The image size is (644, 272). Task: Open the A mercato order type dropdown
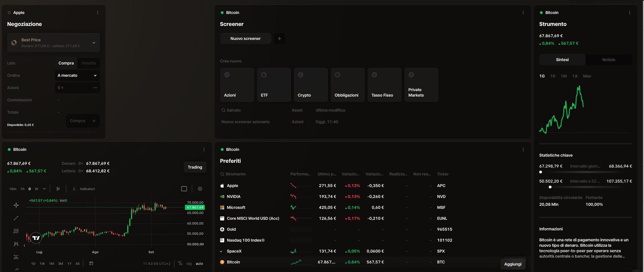coord(77,75)
